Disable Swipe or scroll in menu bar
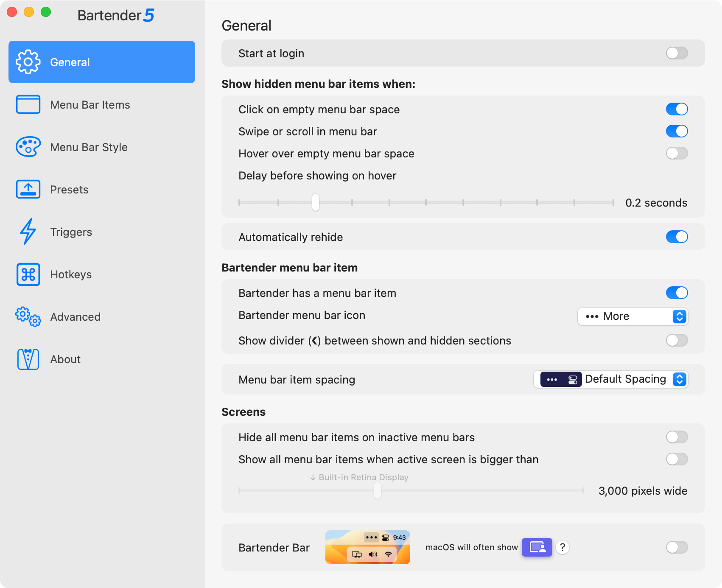Screen dimensions: 722x588 (x=677, y=131)
